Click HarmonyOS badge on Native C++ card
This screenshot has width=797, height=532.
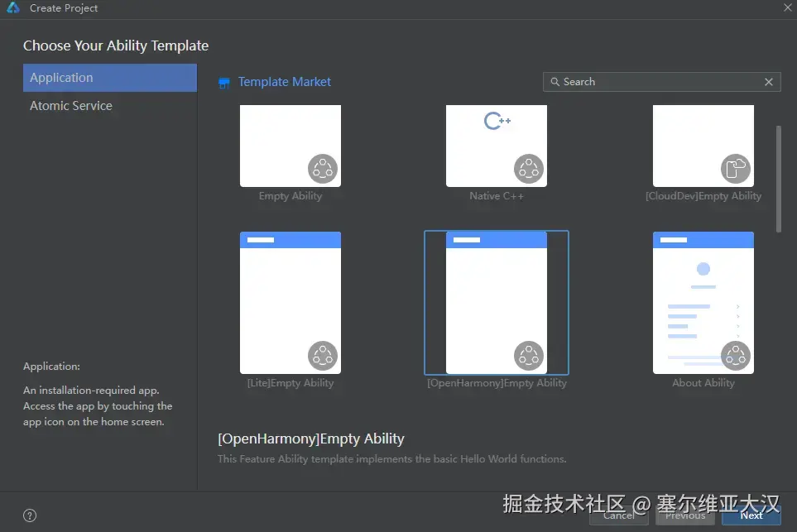529,169
